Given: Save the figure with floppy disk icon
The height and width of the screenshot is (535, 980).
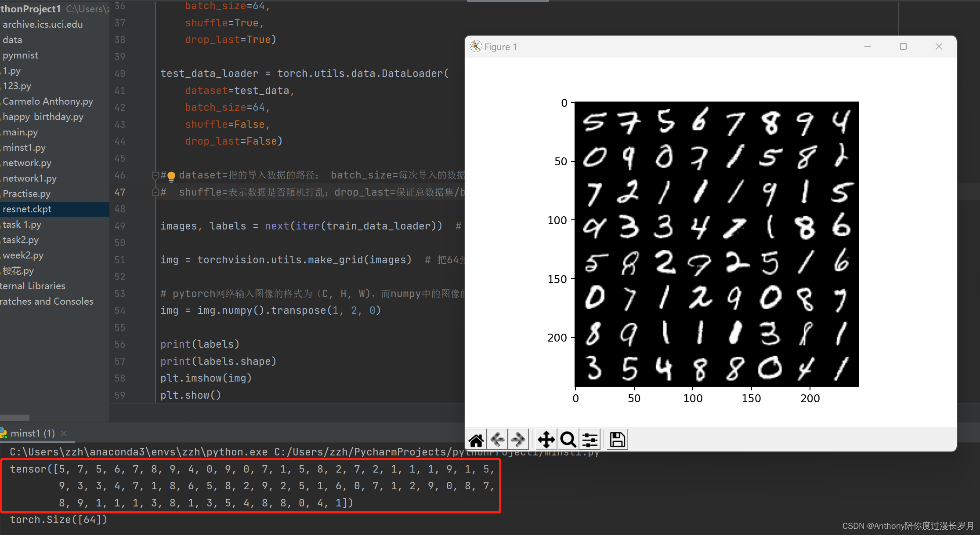Looking at the screenshot, I should pos(617,440).
